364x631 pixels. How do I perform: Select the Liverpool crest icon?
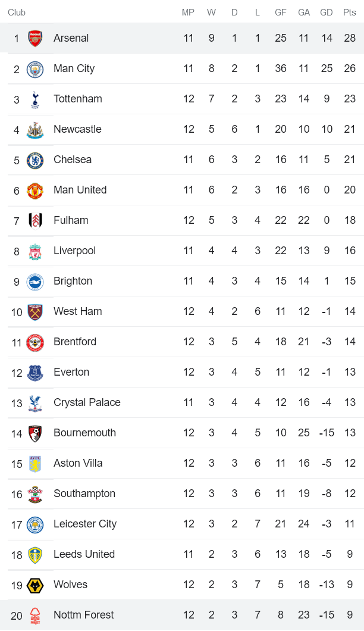point(35,251)
